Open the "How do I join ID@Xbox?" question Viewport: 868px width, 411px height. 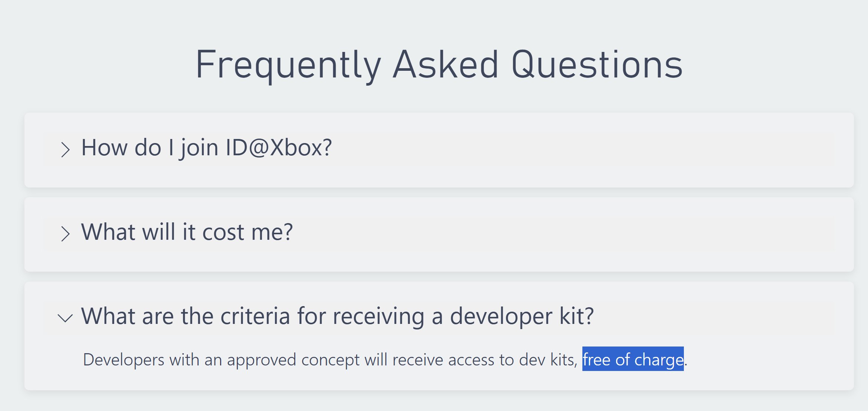tap(206, 148)
